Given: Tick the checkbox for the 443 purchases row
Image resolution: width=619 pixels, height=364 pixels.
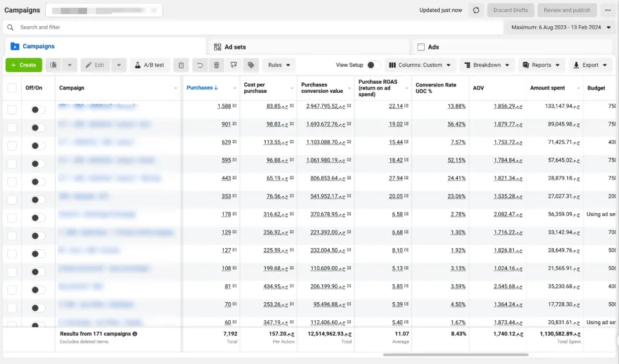Looking at the screenshot, I should coord(12,182).
